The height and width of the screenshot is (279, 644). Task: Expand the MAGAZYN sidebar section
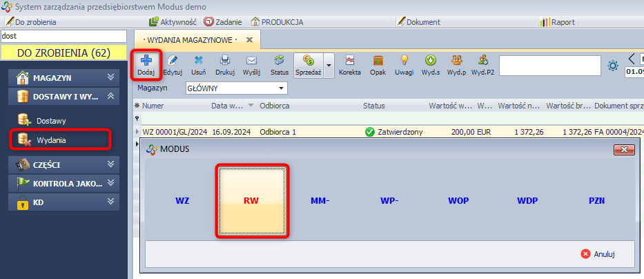pyautogui.click(x=64, y=77)
